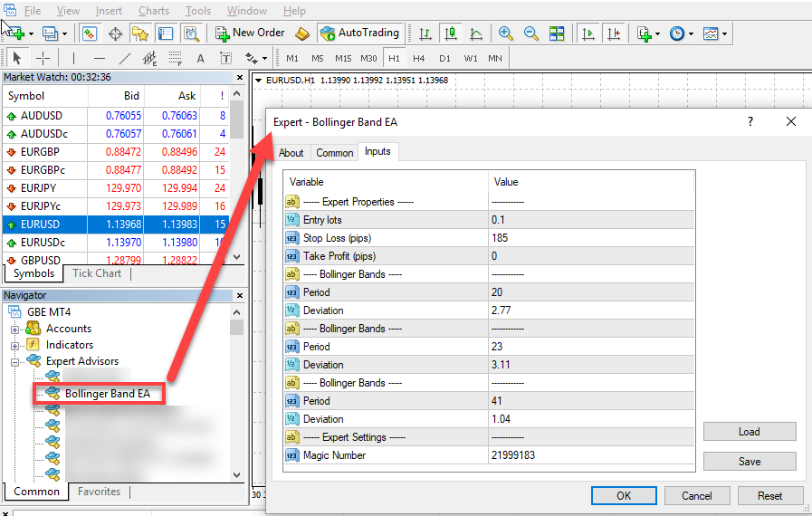Viewport: 812px width, 516px height.
Task: Toggle the Navigator panel star-folder icon
Action: pos(139,33)
